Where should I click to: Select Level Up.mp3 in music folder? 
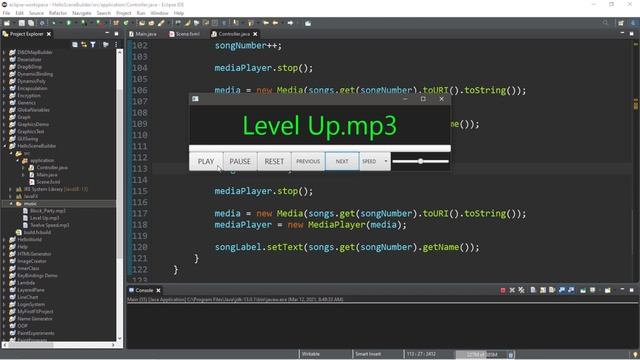point(44,218)
